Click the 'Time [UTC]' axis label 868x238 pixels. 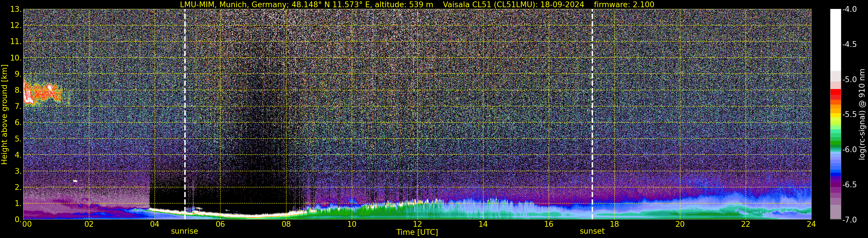tap(417, 232)
